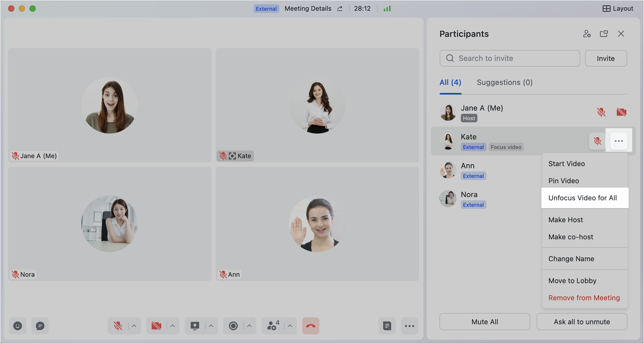Pop out the Participants panel
This screenshot has width=644, height=344.
point(604,34)
